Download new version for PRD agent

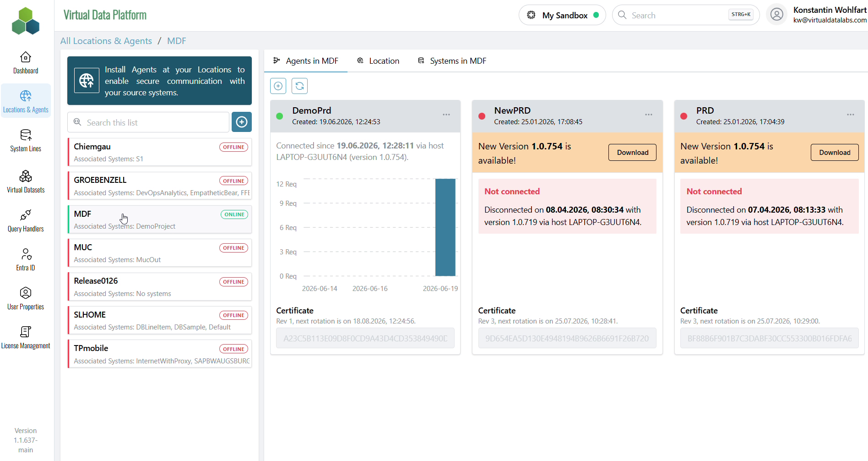[x=835, y=153]
